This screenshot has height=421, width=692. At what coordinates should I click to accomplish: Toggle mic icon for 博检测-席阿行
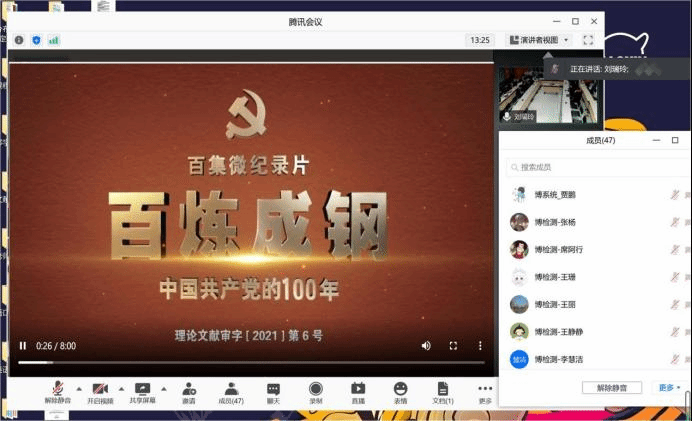[675, 249]
